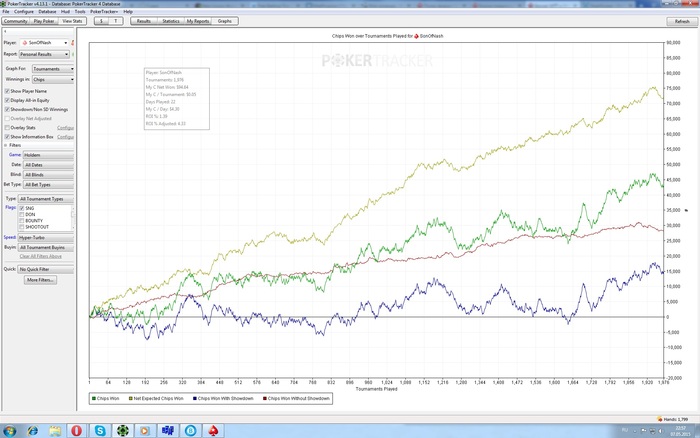Click the Hands status bar icon
Viewport: 700px width, 438px height.
(660, 419)
